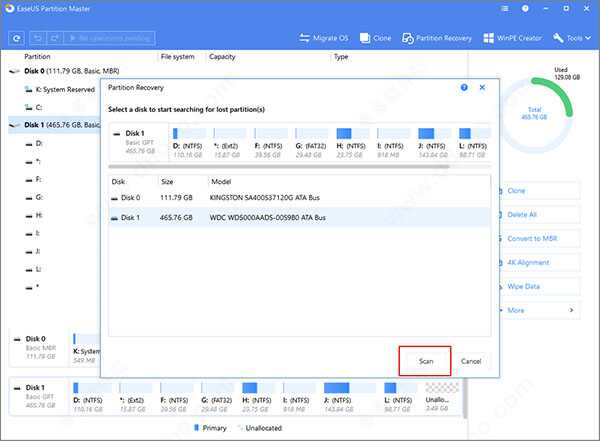Click Delete All in right sidebar
Viewport: 600px width, 441px height.
[539, 214]
